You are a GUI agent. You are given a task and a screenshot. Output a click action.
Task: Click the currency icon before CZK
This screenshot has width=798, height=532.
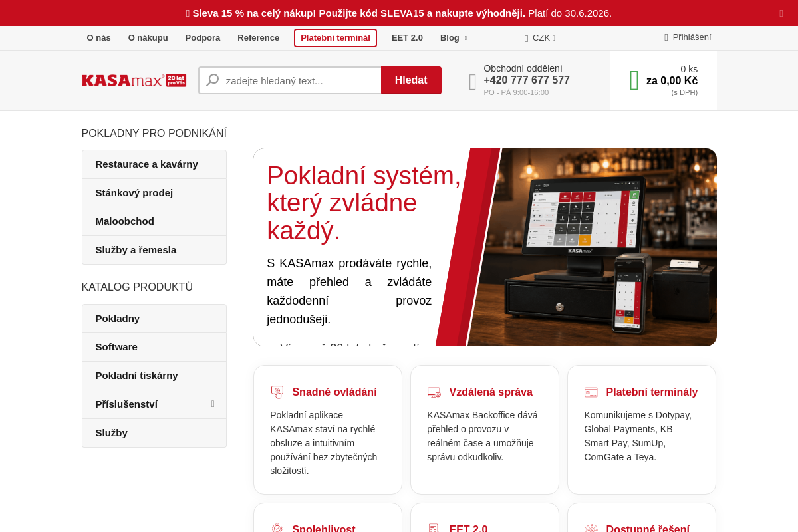click(x=526, y=38)
